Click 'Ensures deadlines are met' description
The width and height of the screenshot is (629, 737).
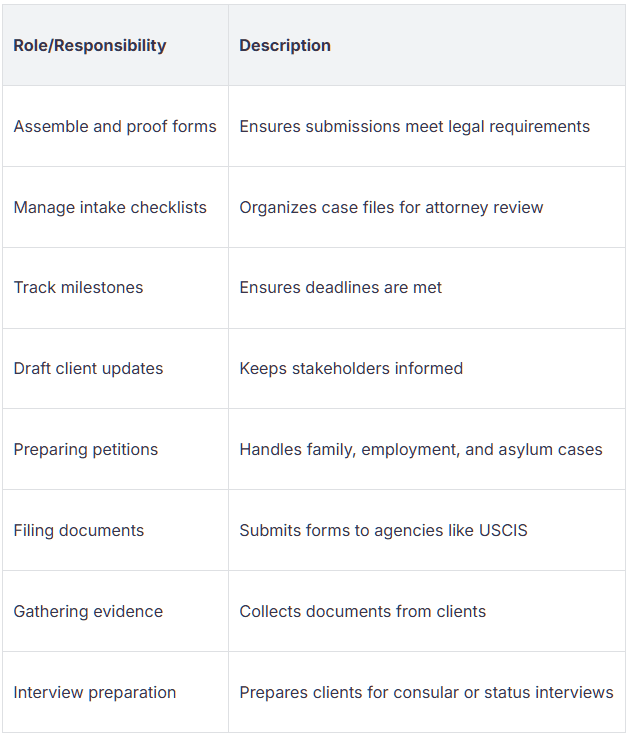tap(340, 287)
